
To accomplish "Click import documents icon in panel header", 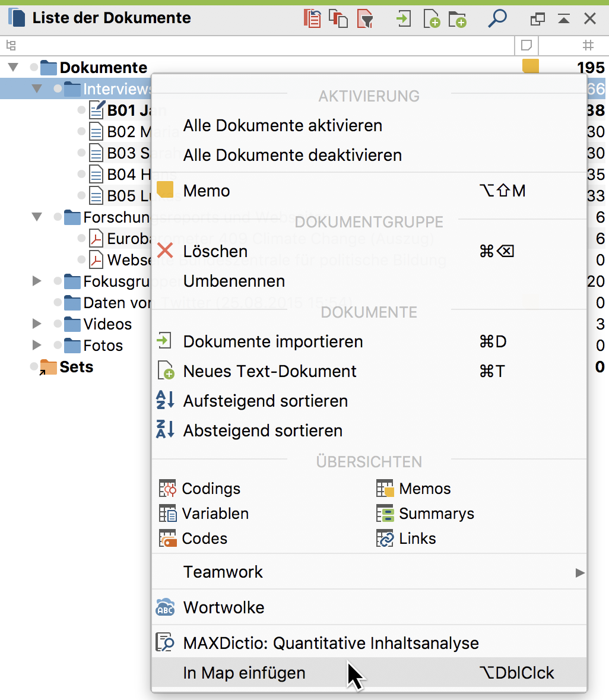I will pos(404,18).
